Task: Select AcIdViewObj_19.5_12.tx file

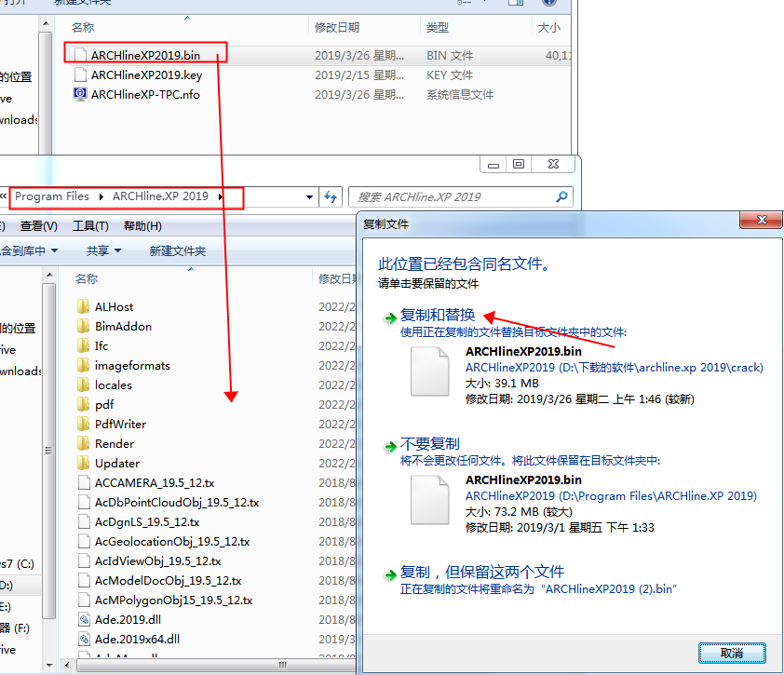Action: (157, 561)
